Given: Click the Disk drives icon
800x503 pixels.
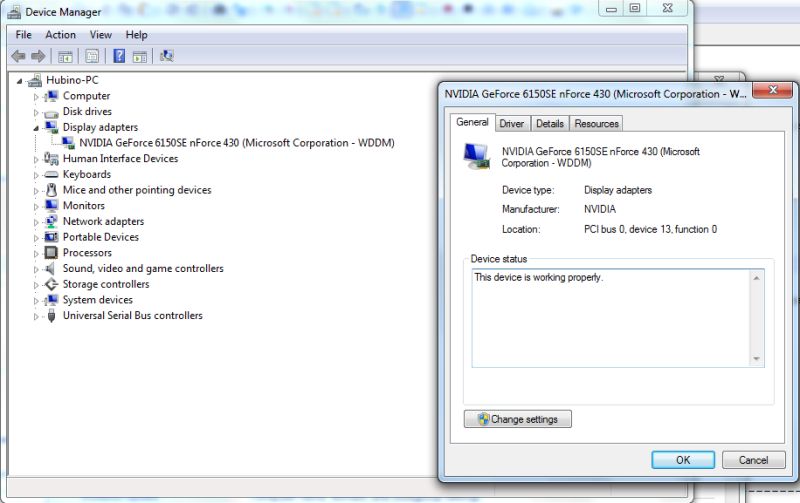Looking at the screenshot, I should (51, 112).
